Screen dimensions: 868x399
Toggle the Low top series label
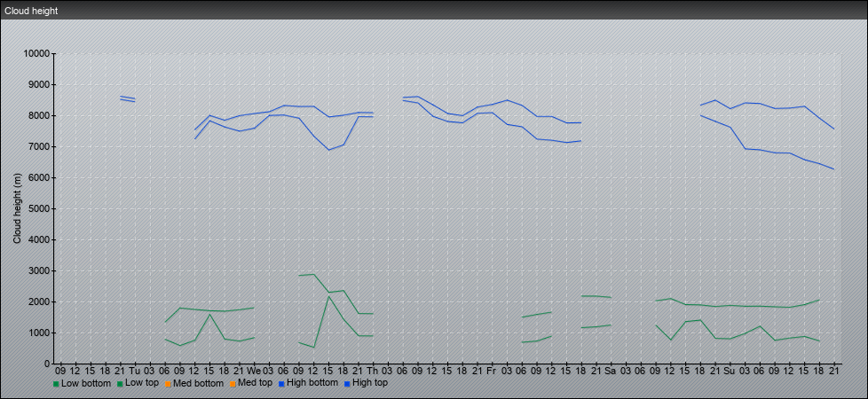tap(143, 383)
